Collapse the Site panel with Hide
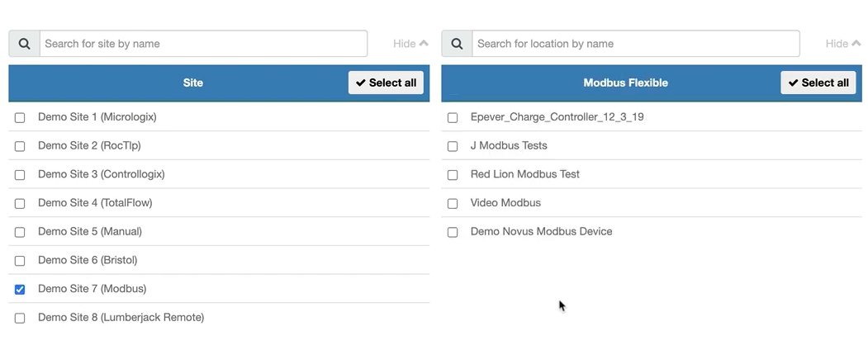 pyautogui.click(x=410, y=44)
